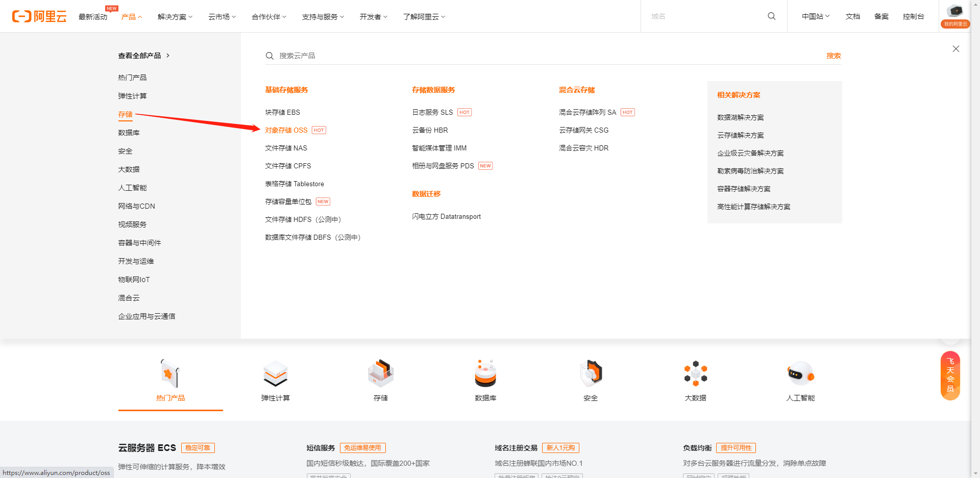This screenshot has width=980, height=478.
Task: Open 最新活动 in top navigation
Action: pyautogui.click(x=93, y=17)
